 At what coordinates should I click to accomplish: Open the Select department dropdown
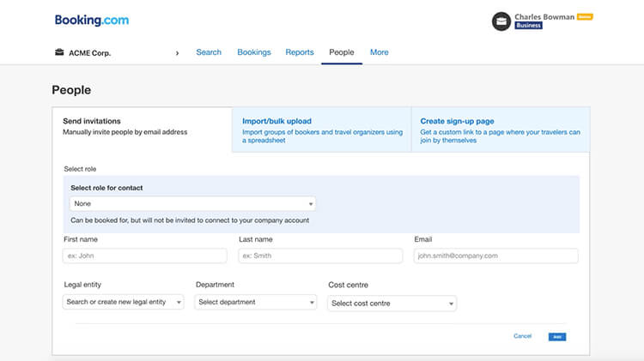coord(256,302)
